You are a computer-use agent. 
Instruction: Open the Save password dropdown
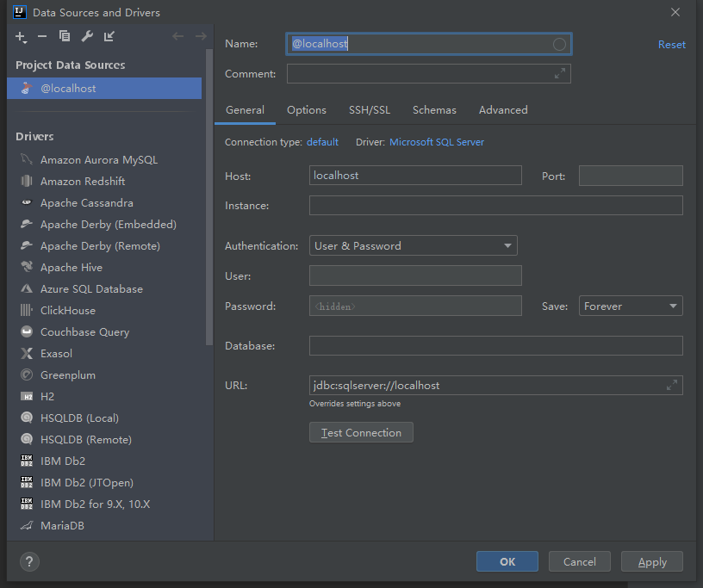(631, 306)
